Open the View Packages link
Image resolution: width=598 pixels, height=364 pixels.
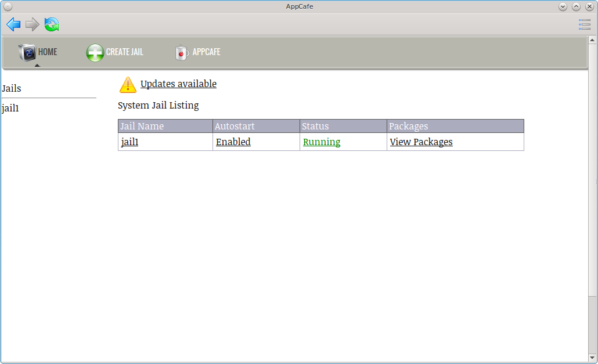click(421, 142)
